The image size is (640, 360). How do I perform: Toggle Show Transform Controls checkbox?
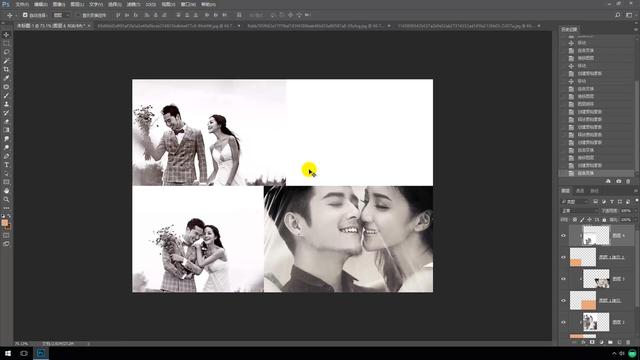[x=78, y=15]
